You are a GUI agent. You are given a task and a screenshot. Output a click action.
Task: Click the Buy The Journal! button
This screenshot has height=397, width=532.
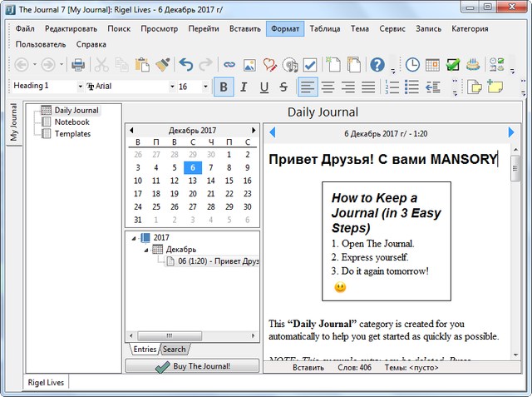point(191,366)
